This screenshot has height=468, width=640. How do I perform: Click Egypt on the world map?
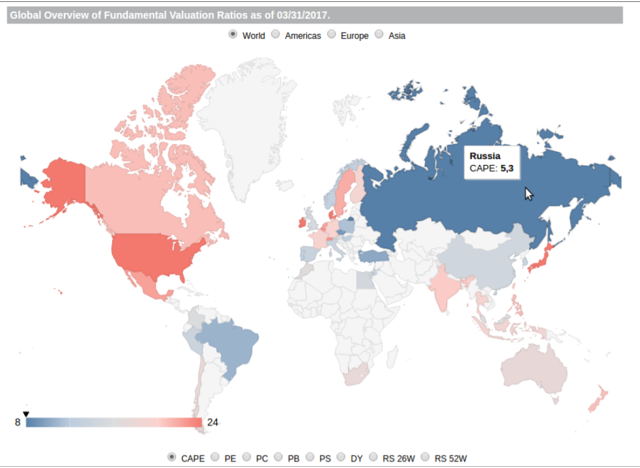[x=365, y=280]
